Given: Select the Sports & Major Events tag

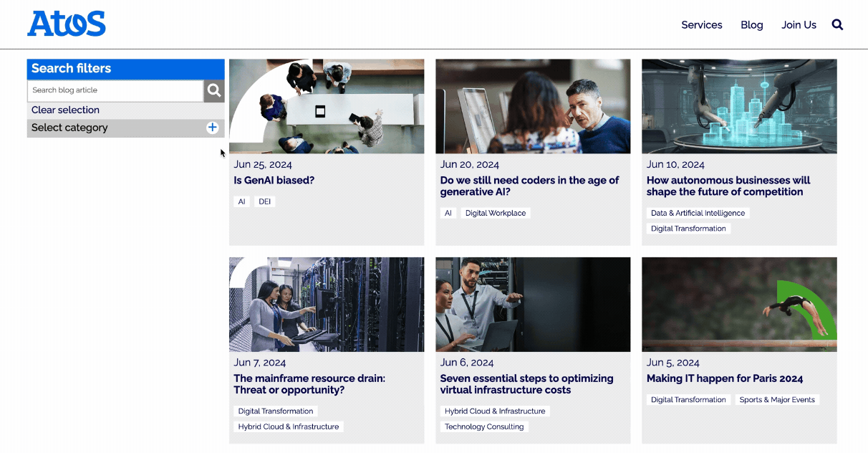Looking at the screenshot, I should point(777,400).
